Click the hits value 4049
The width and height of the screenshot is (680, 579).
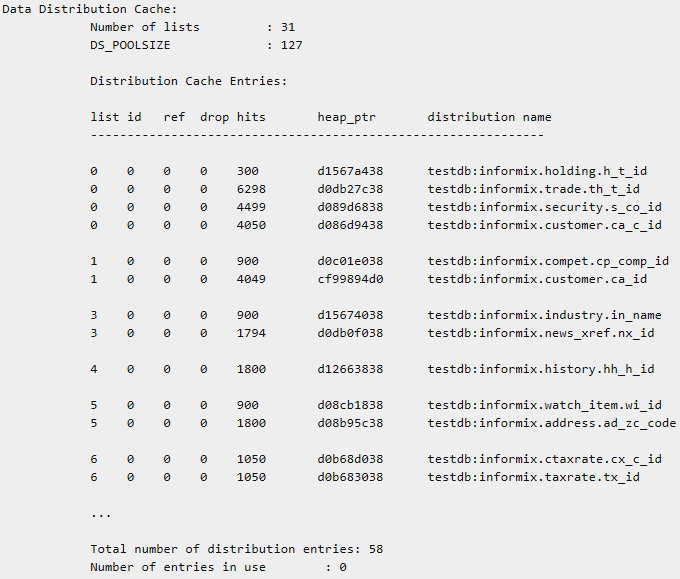click(254, 279)
